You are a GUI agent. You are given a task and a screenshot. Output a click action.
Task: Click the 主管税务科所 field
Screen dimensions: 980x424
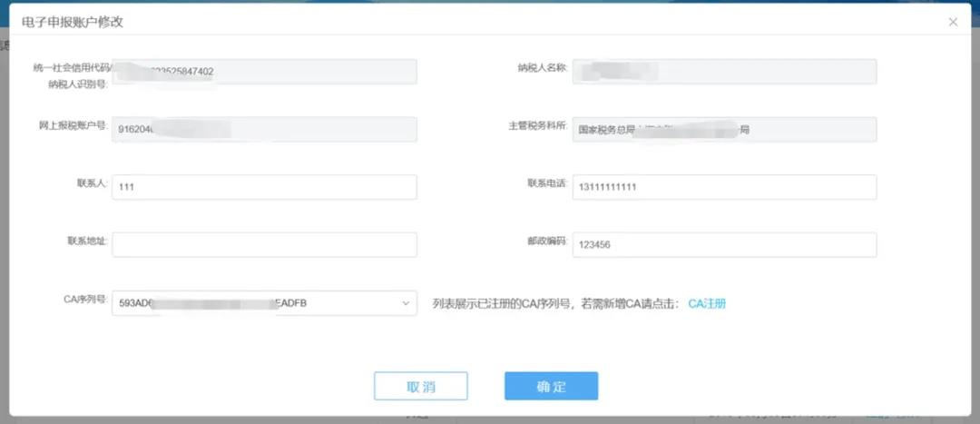724,130
